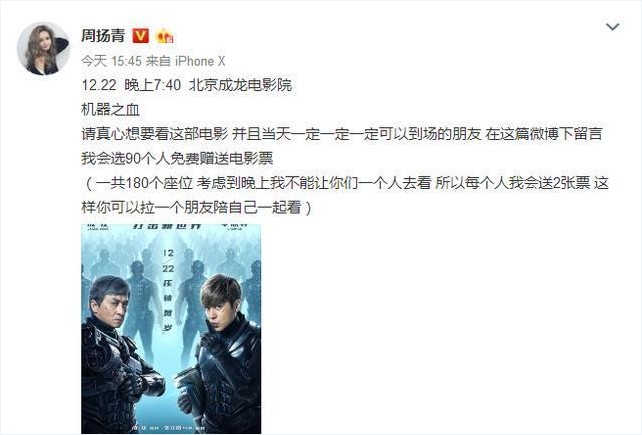The height and width of the screenshot is (435, 642).
Task: Click the 12.22 晚上7:40 北京成龙电影院 line
Action: [x=187, y=85]
